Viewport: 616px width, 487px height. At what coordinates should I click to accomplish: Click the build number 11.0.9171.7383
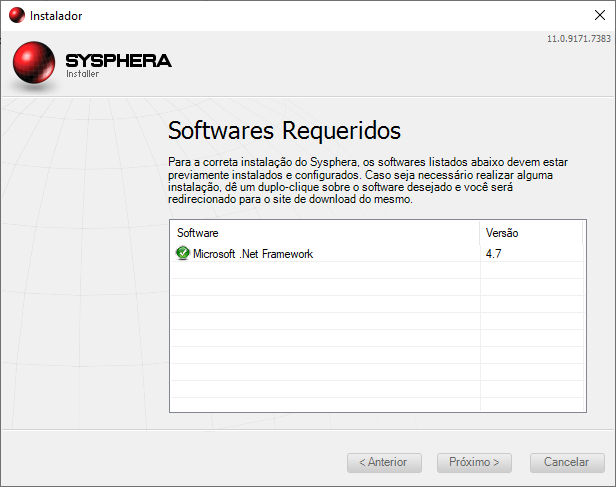point(579,38)
